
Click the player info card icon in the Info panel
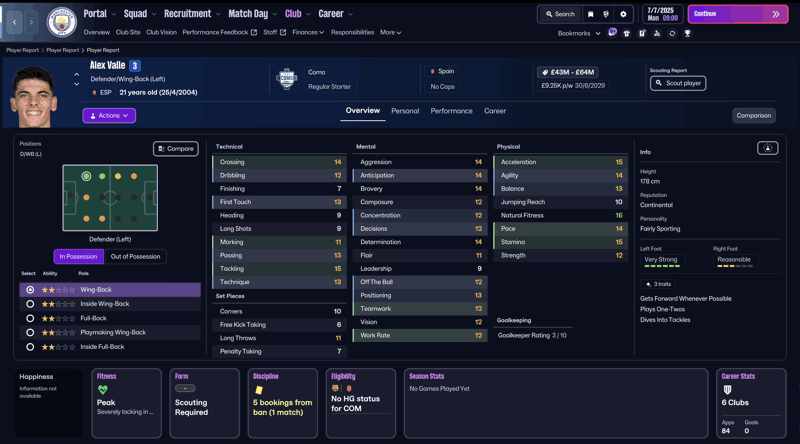767,148
